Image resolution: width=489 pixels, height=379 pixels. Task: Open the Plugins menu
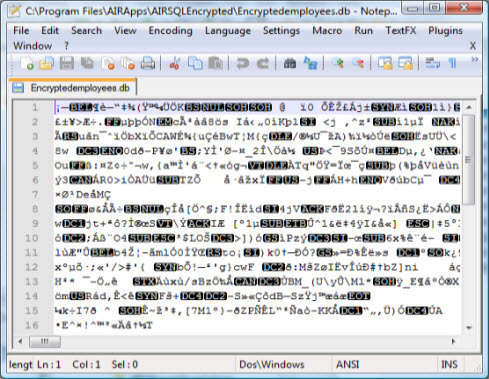pyautogui.click(x=445, y=31)
